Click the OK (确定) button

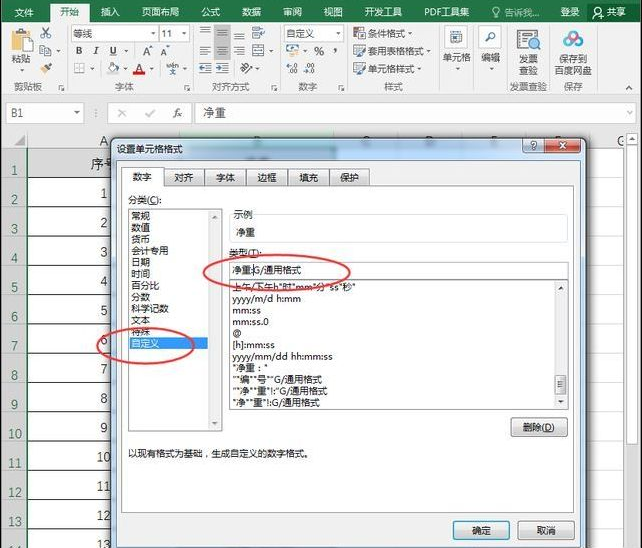tap(481, 530)
